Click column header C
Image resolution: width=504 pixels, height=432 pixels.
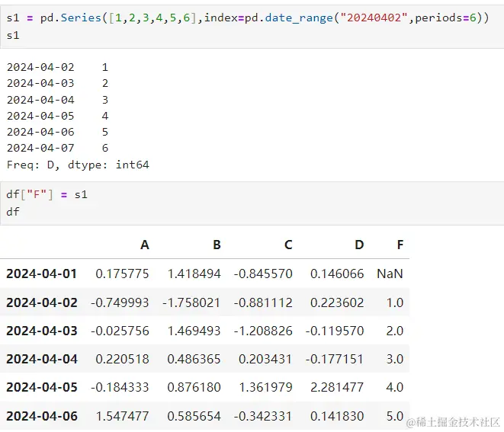(288, 245)
